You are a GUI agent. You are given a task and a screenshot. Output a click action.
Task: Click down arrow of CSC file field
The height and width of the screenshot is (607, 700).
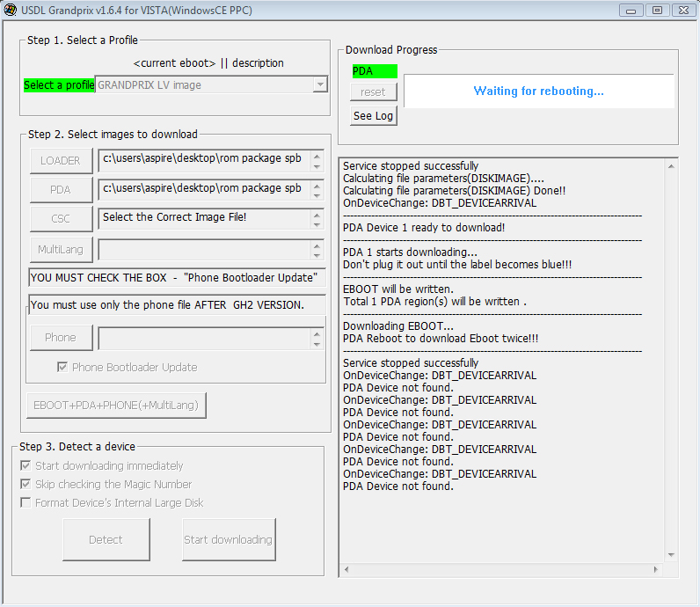point(317,224)
